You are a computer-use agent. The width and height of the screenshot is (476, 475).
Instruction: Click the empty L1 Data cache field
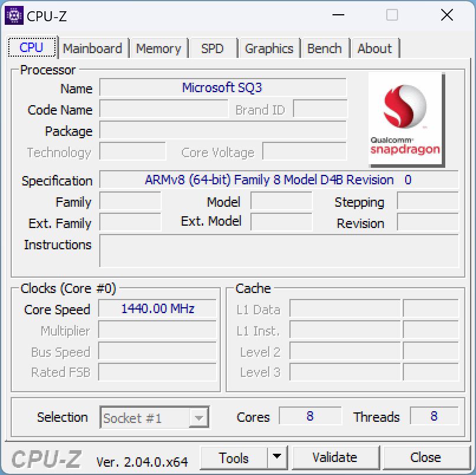(345, 308)
